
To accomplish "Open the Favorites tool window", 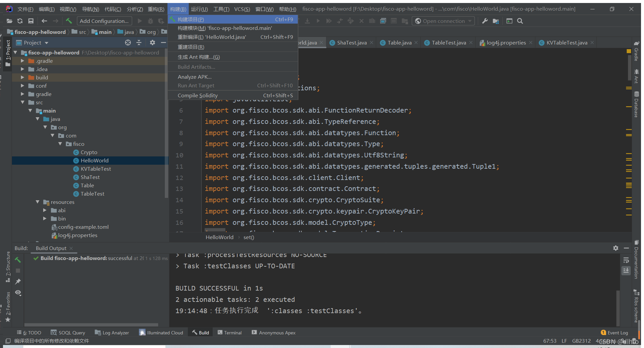I will click(x=8, y=307).
